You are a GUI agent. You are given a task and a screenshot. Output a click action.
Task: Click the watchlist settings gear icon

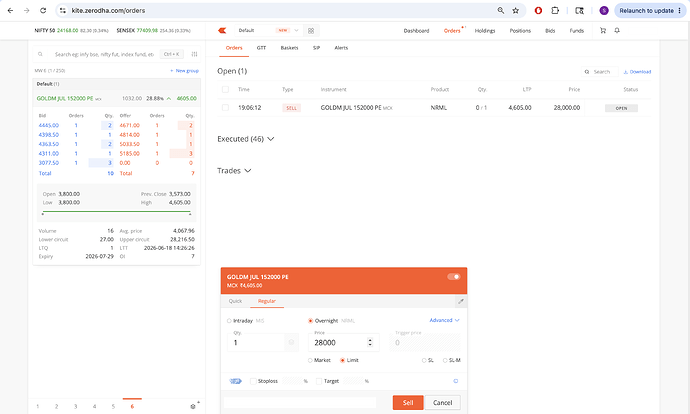[193, 407]
